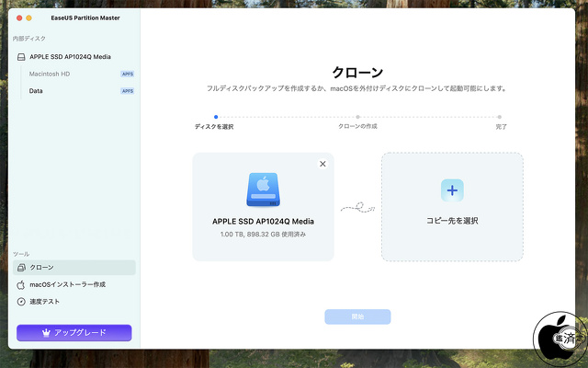Click the 内部ディスク section header

29,39
